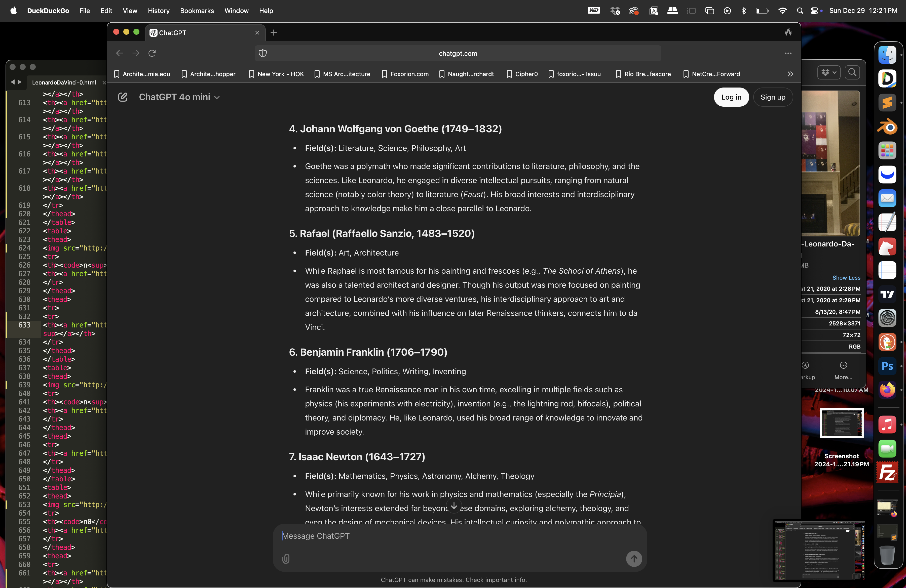
Task: Open the ChatGPT 4o mini model dropdown
Action: click(x=179, y=97)
